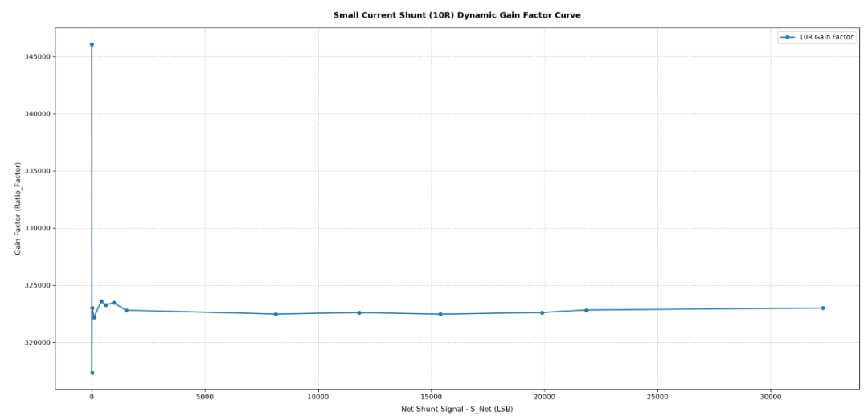Click the 10R Gain Factor legend entry
The height and width of the screenshot is (416, 868).
coord(817,37)
